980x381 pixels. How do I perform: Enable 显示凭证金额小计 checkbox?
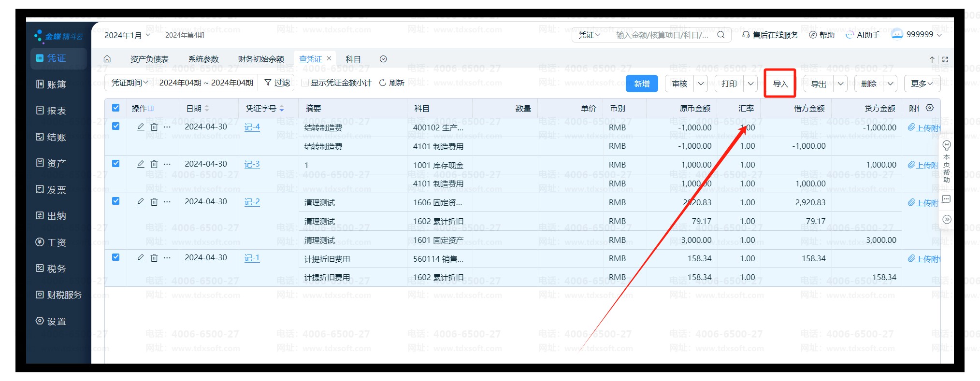pyautogui.click(x=305, y=83)
